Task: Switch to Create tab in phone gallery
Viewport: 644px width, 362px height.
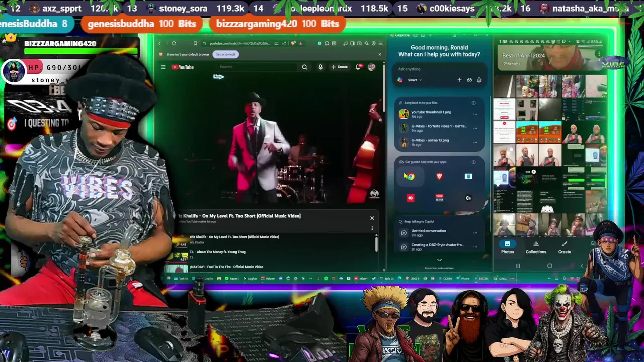Action: (x=565, y=247)
